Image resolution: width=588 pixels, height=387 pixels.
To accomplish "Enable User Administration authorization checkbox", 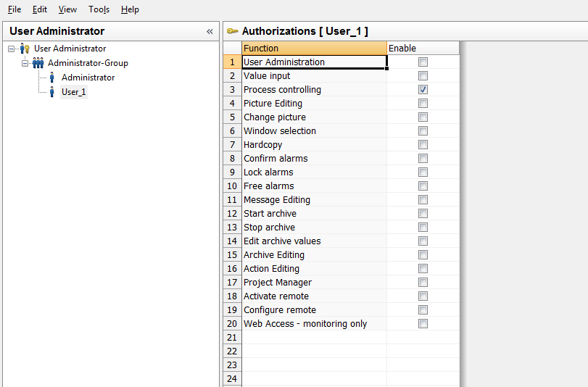I will [x=423, y=62].
